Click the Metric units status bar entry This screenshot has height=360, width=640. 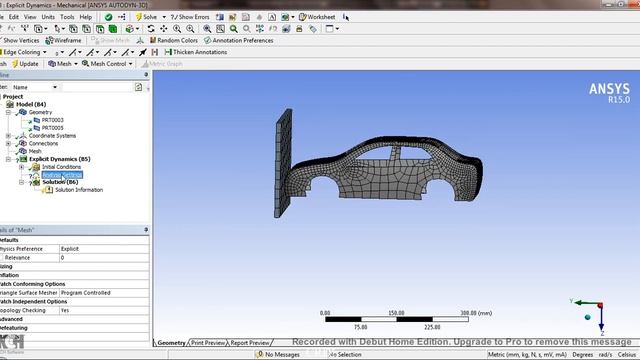click(x=527, y=354)
